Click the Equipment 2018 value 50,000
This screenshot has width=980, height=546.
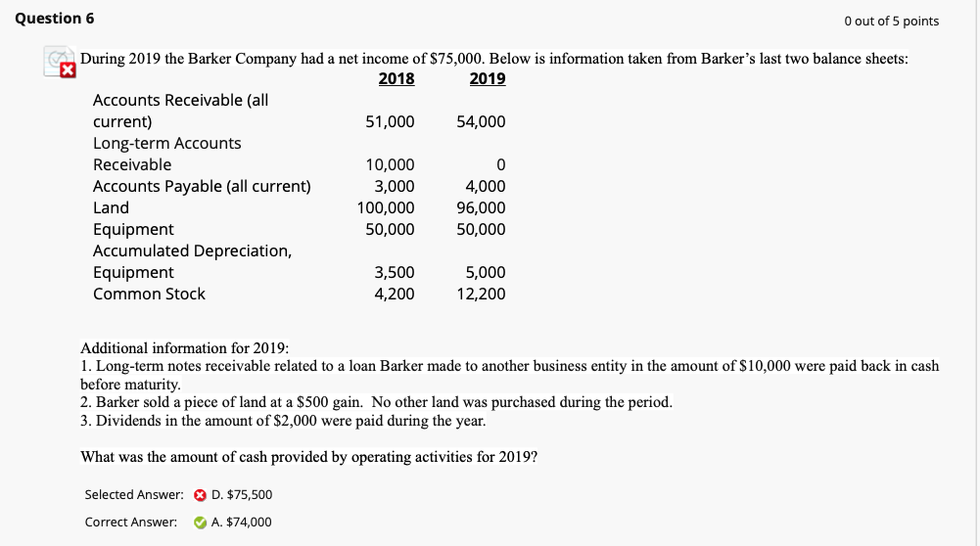click(x=390, y=230)
